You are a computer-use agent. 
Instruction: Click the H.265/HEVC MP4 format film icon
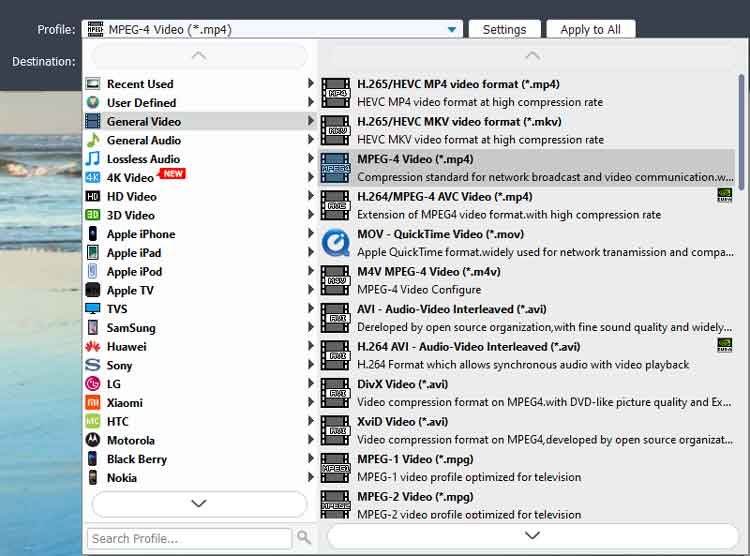pyautogui.click(x=335, y=93)
